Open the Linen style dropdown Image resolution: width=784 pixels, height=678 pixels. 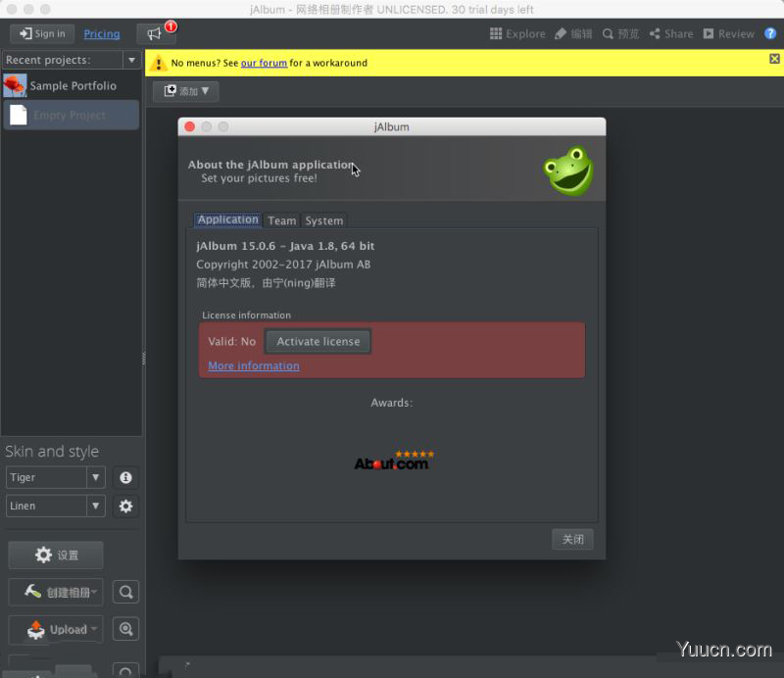pyautogui.click(x=56, y=506)
